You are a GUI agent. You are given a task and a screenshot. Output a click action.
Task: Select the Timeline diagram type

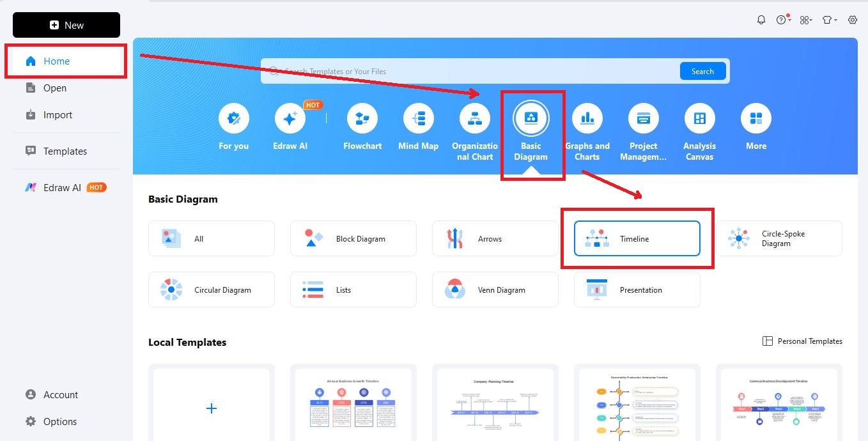[x=637, y=238]
